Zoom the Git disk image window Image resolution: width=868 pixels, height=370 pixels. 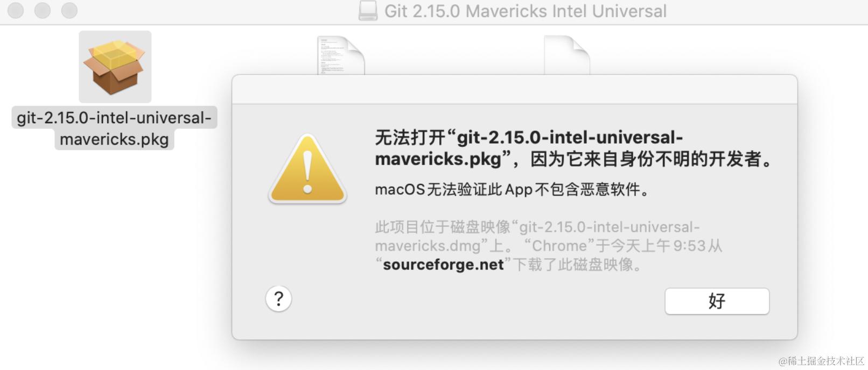(69, 10)
